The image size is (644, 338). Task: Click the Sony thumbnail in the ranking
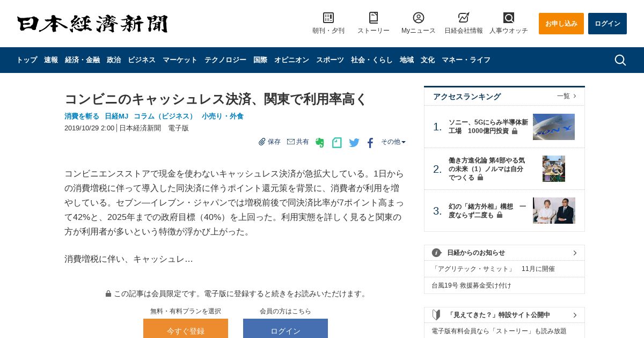click(554, 127)
